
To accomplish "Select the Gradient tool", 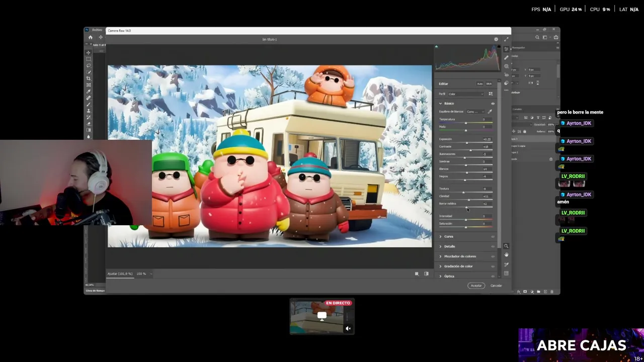I will (x=89, y=130).
